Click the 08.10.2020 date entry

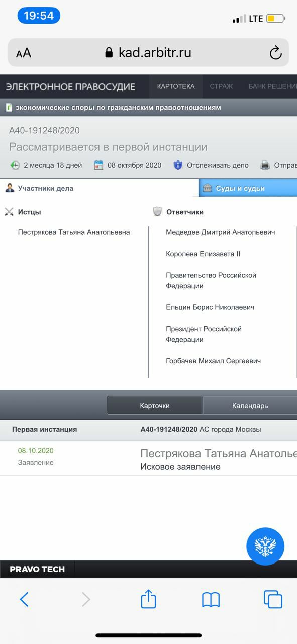(x=36, y=451)
